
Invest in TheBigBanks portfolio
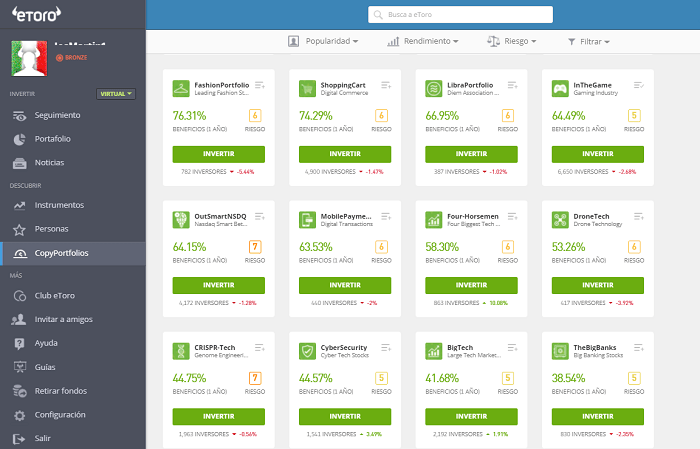click(598, 416)
